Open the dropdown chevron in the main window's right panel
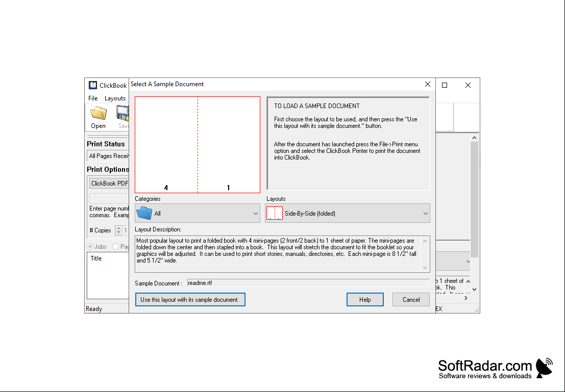This screenshot has height=392, width=565. 468,262
